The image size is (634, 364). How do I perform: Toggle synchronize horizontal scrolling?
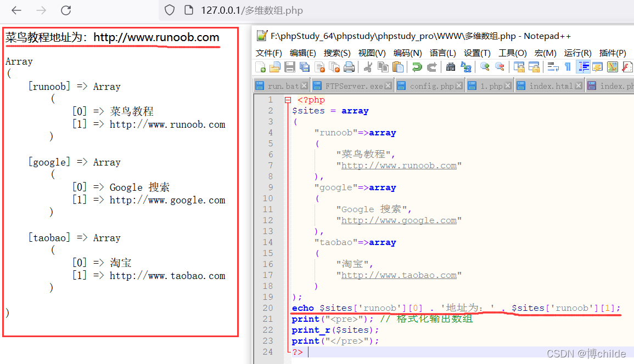click(534, 67)
